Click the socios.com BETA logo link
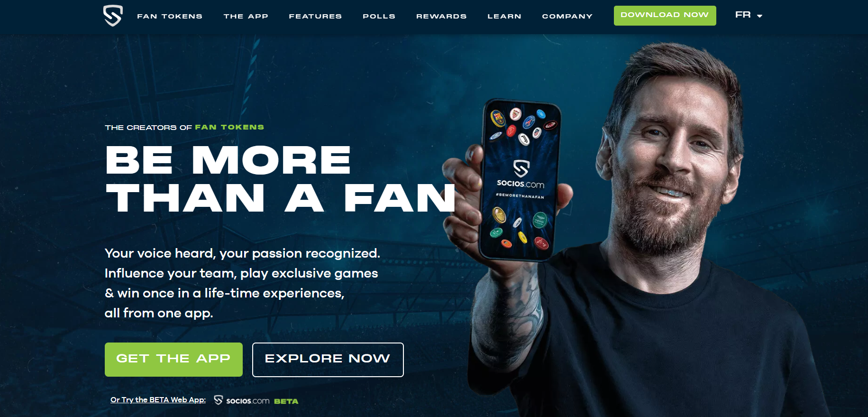Image resolution: width=868 pixels, height=417 pixels. point(256,400)
